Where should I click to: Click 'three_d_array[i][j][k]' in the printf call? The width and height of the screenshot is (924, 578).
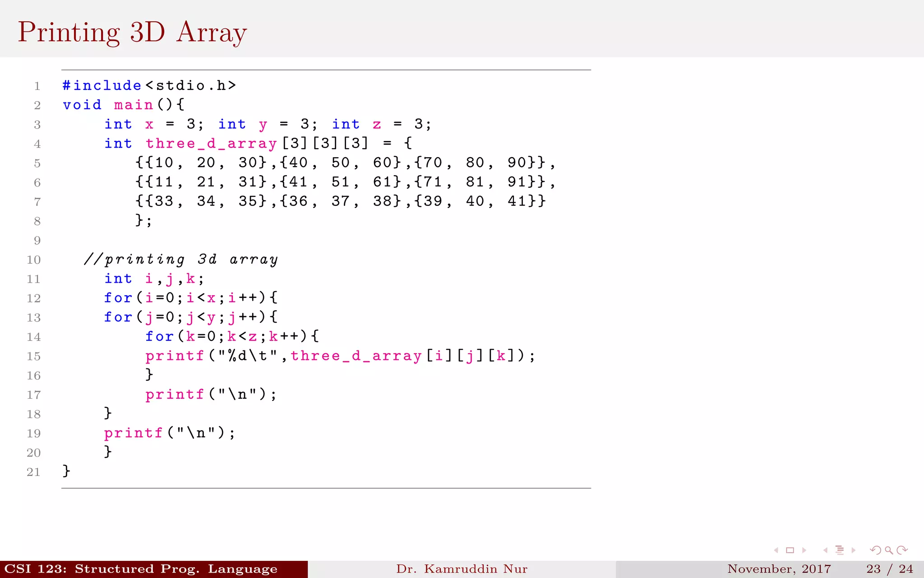[403, 356]
